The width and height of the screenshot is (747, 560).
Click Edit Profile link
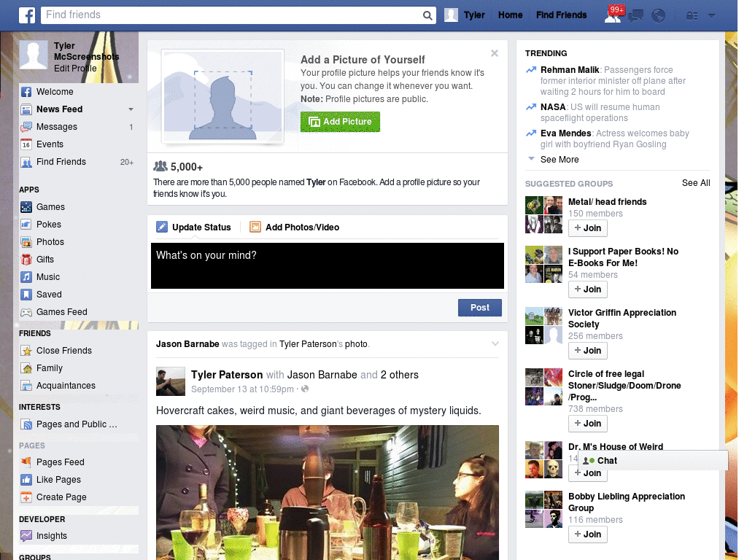pyautogui.click(x=75, y=68)
